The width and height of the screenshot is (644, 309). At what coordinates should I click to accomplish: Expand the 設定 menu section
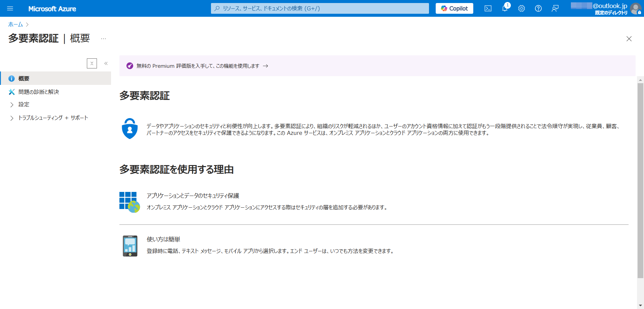click(x=12, y=105)
